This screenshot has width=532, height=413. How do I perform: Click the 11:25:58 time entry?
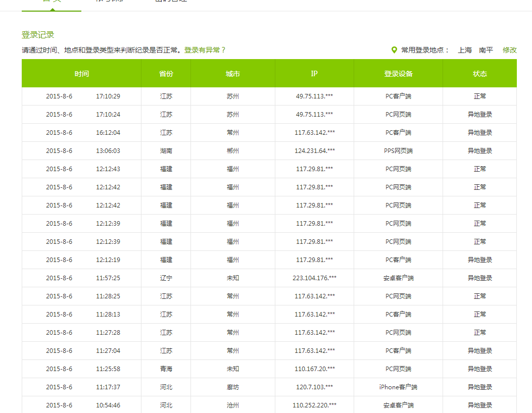(108, 369)
